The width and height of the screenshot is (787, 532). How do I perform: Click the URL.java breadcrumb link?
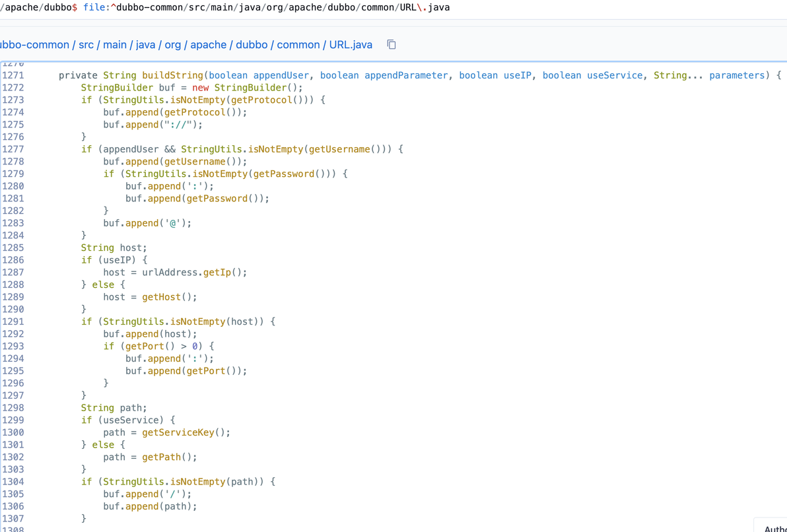tap(351, 45)
